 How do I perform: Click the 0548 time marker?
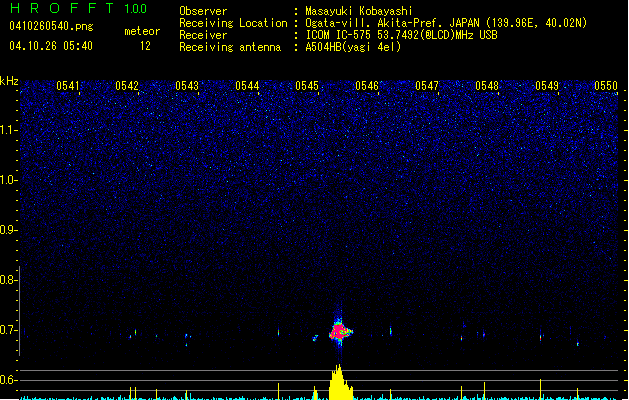coord(487,85)
